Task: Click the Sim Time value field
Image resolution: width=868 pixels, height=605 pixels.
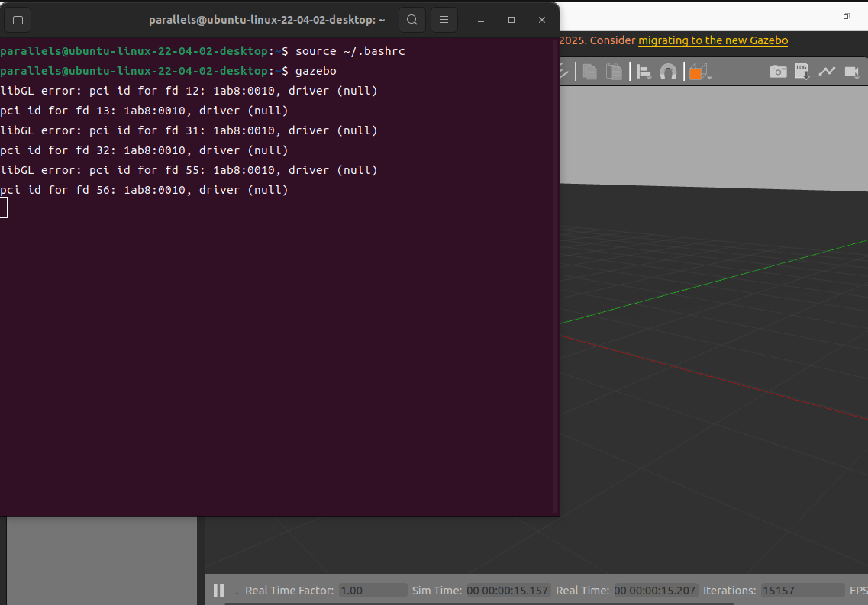Action: coord(508,591)
